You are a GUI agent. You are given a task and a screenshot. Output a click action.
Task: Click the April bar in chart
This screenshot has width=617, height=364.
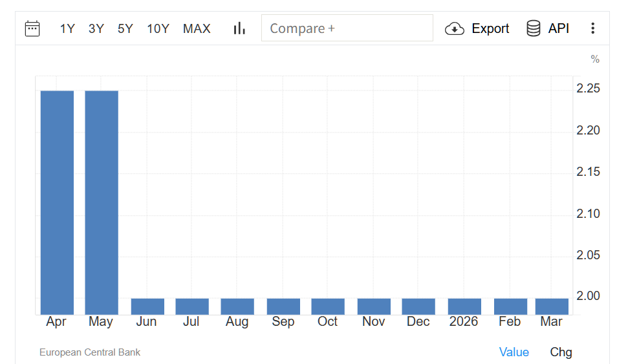point(57,202)
